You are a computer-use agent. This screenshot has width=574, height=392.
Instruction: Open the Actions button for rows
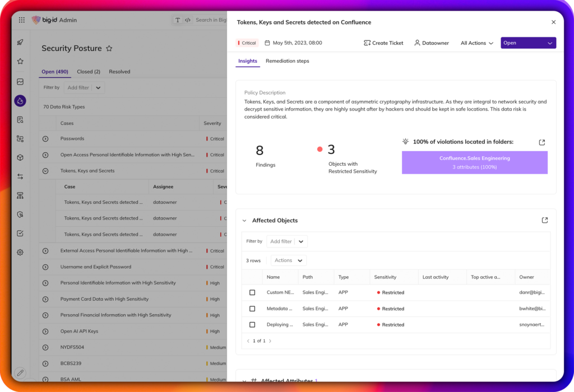click(x=288, y=260)
